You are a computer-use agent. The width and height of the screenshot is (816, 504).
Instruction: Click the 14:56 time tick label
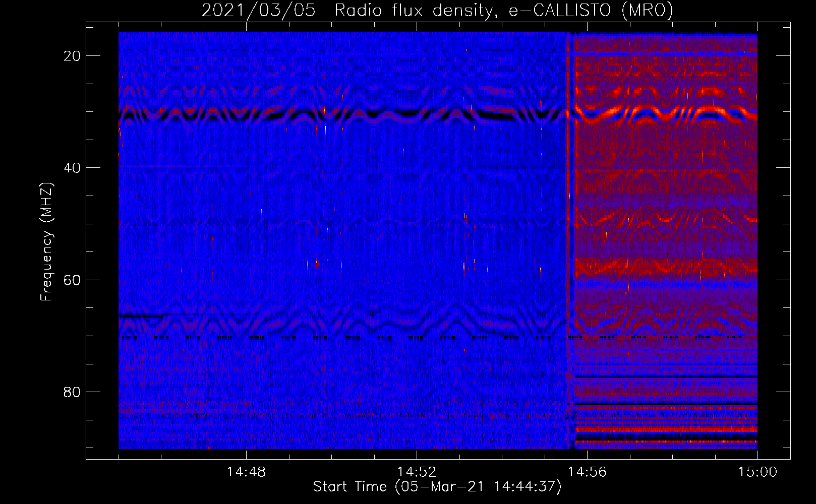[587, 472]
